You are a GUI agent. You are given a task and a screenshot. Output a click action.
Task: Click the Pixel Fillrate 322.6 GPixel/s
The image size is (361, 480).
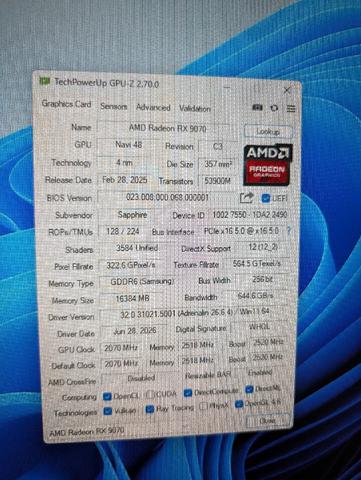click(x=131, y=266)
